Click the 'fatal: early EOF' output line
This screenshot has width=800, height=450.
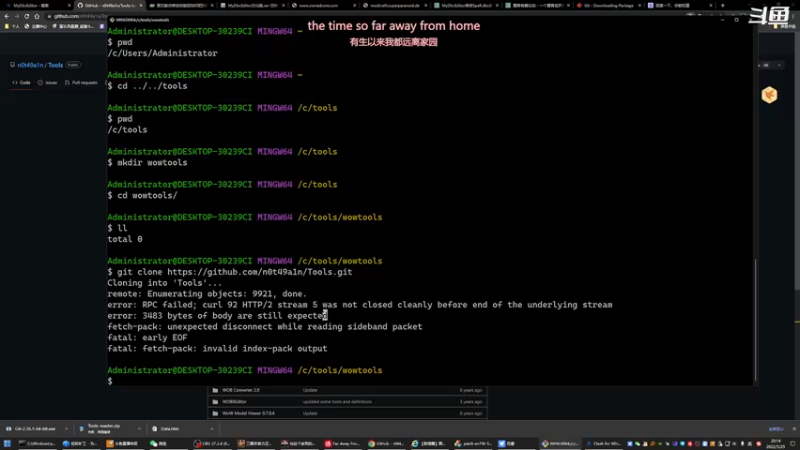pyautogui.click(x=147, y=338)
